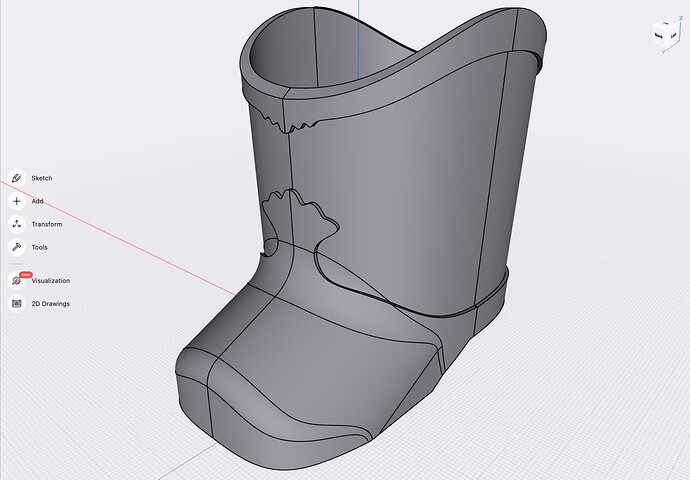Open the Sketch tool pencil icon
The width and height of the screenshot is (690, 480).
[x=17, y=178]
